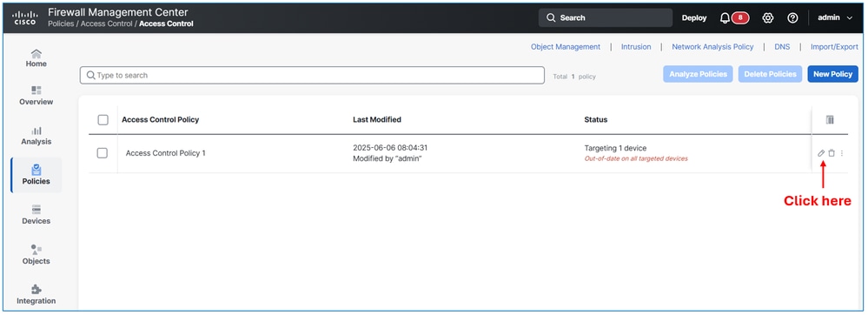Click the Delete Policies button
The image size is (868, 315).
point(770,74)
